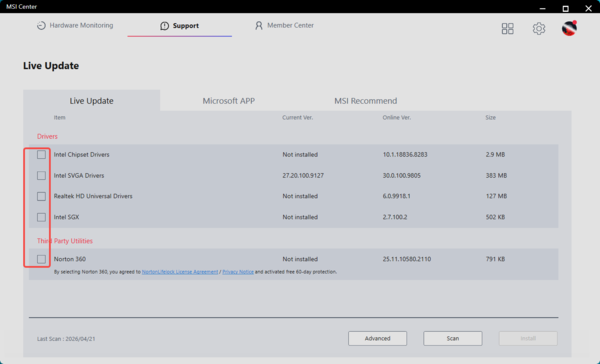Click the Hardware Monitoring gauge icon
This screenshot has height=364, width=600.
pos(41,26)
